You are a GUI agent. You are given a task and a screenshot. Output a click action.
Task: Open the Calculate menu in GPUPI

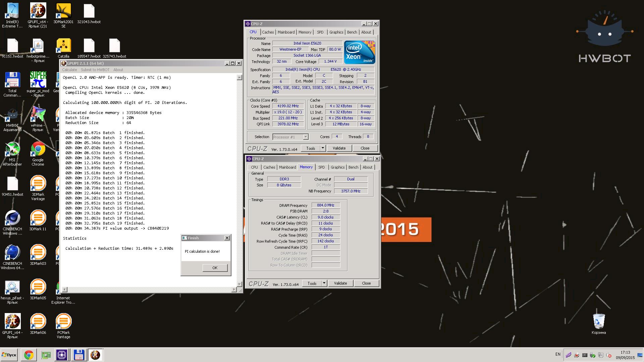point(69,70)
